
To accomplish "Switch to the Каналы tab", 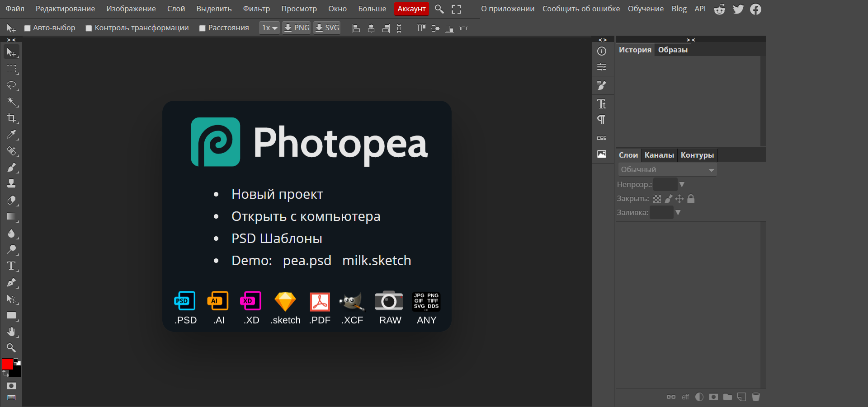I will (x=659, y=155).
